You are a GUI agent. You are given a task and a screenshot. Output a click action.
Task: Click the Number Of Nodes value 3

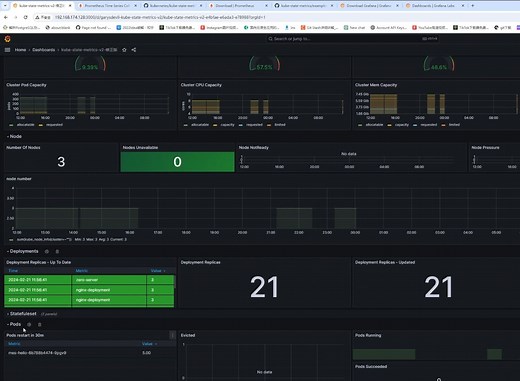pos(61,162)
